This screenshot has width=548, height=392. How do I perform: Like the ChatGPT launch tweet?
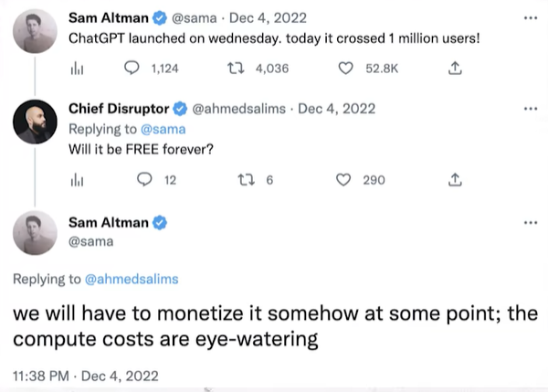click(345, 67)
